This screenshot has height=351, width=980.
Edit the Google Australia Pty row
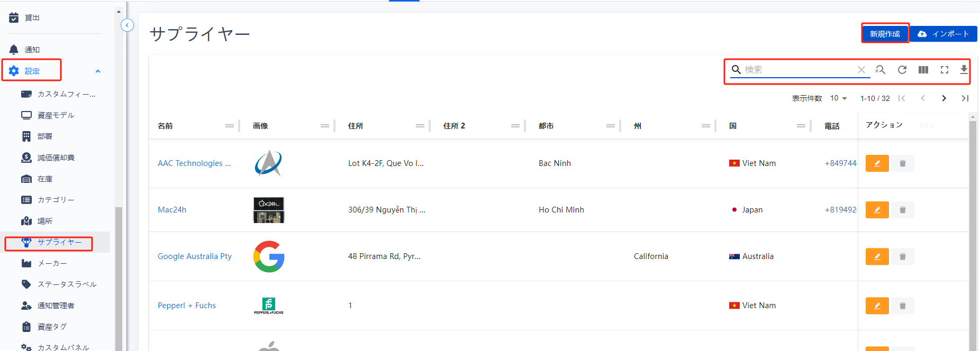[877, 256]
